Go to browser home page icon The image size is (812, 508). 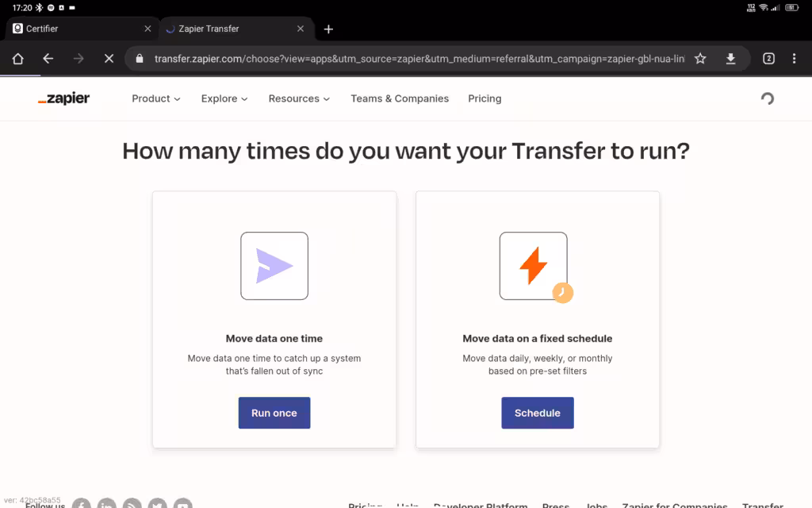point(17,59)
